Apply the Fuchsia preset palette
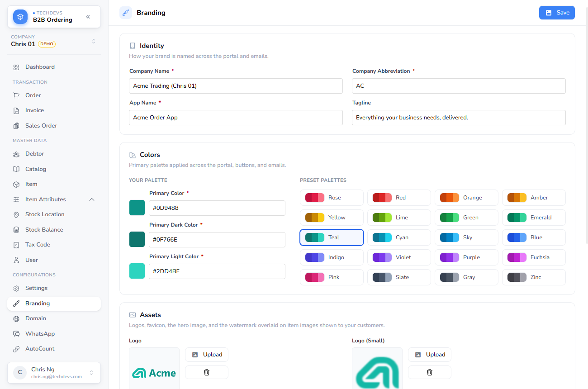 click(x=534, y=257)
